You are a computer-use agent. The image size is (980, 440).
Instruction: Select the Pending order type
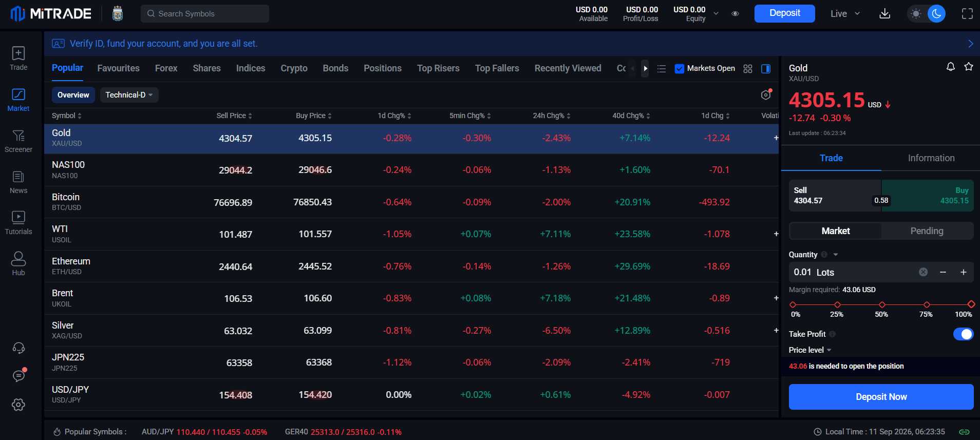click(927, 231)
